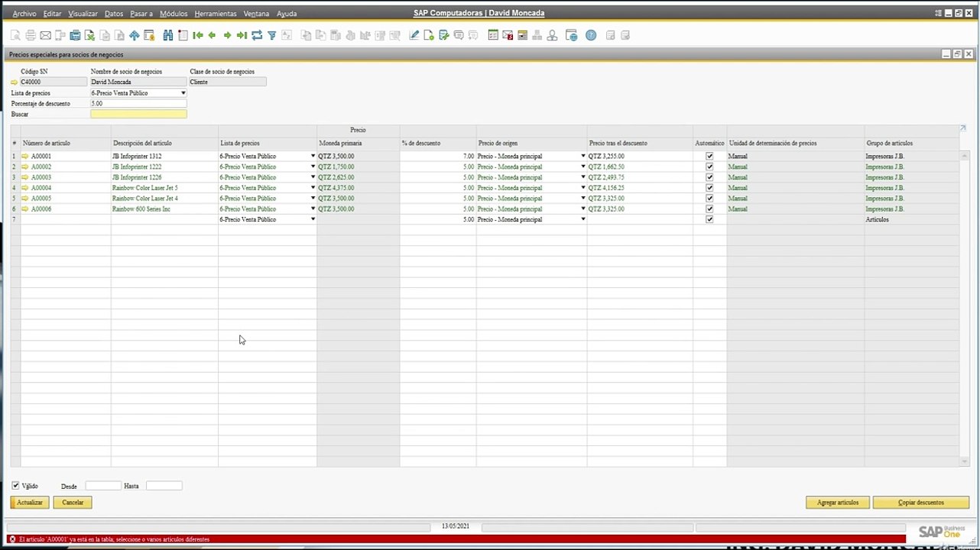
Task: Uncheck the Válido checkbox
Action: click(15, 486)
